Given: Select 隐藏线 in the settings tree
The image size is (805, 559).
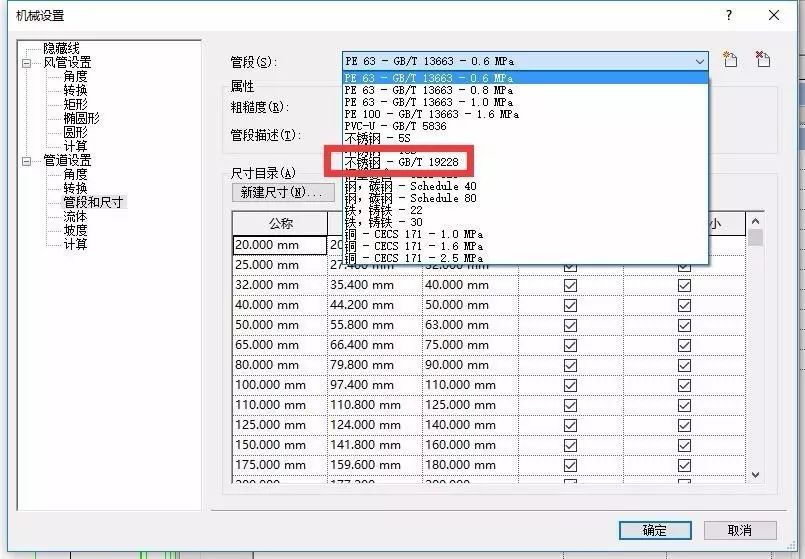Looking at the screenshot, I should (61, 48).
